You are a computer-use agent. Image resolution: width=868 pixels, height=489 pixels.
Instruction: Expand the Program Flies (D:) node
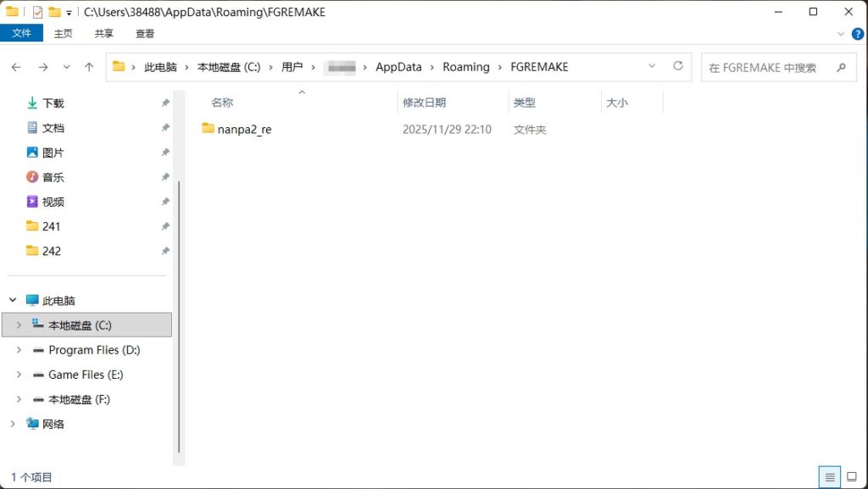[19, 350]
